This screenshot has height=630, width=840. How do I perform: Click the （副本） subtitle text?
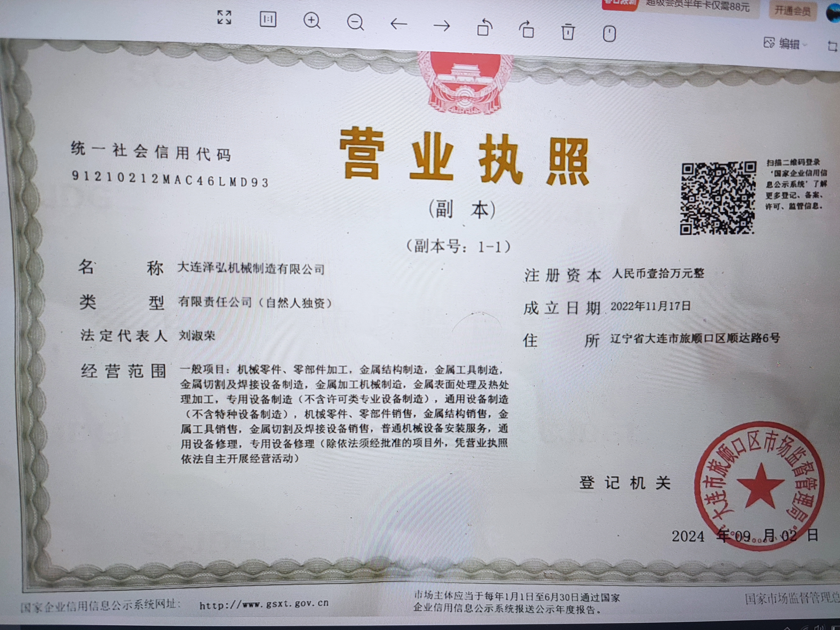point(462,210)
